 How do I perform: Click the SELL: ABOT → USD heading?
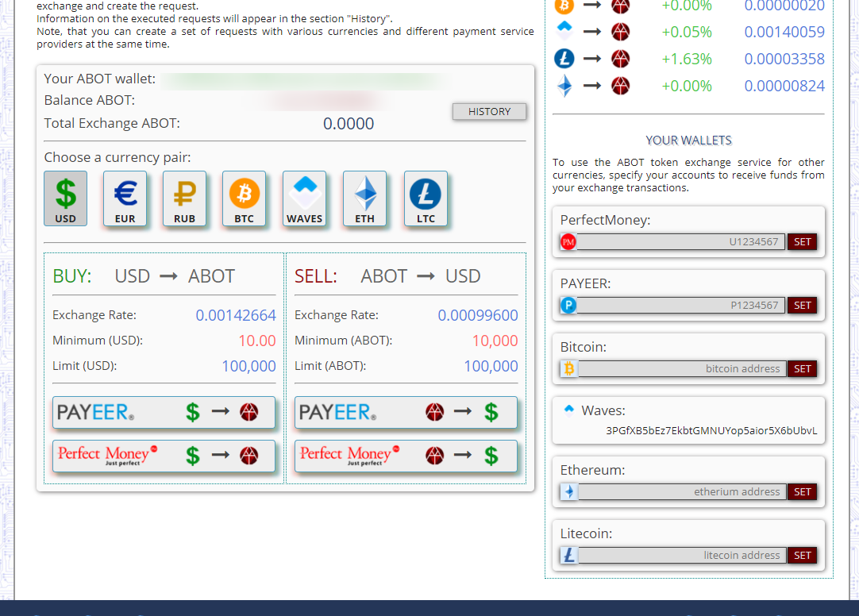click(387, 276)
